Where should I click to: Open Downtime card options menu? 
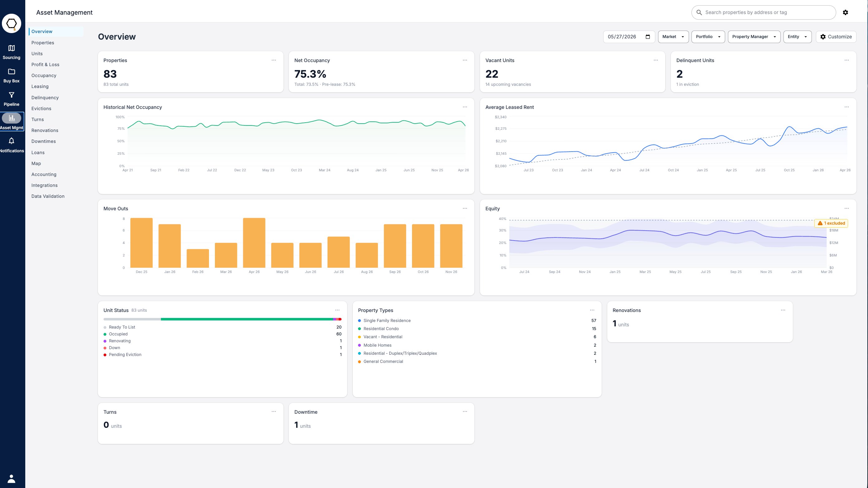[x=465, y=412]
